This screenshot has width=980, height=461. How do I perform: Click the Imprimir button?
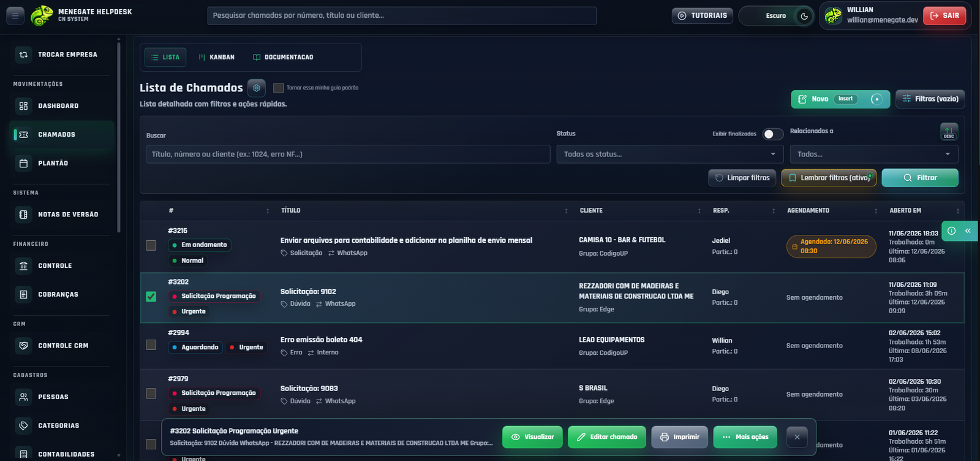(x=680, y=437)
